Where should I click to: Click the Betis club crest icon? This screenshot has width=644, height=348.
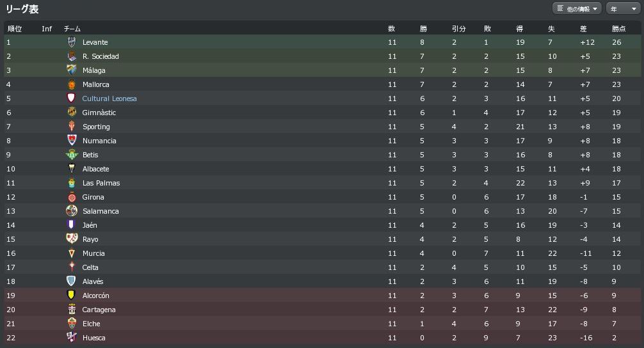click(72, 155)
